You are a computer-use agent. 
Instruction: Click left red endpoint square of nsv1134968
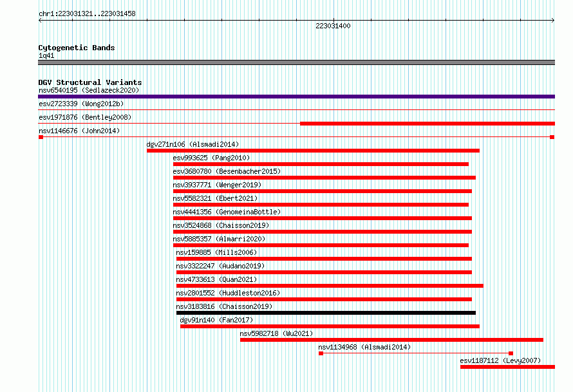(x=321, y=353)
